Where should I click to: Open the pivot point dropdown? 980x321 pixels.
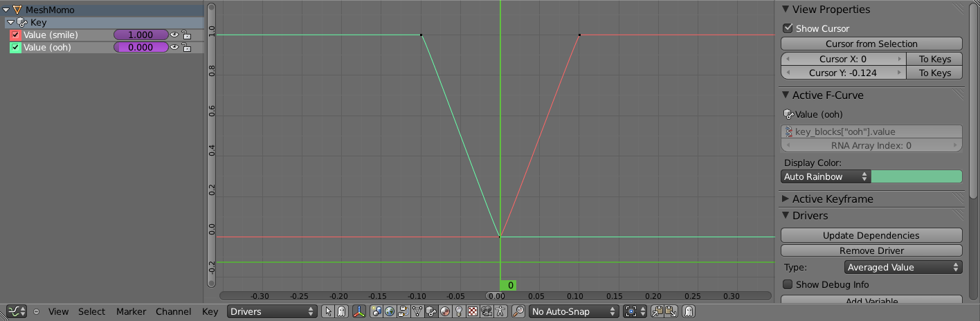(635, 311)
